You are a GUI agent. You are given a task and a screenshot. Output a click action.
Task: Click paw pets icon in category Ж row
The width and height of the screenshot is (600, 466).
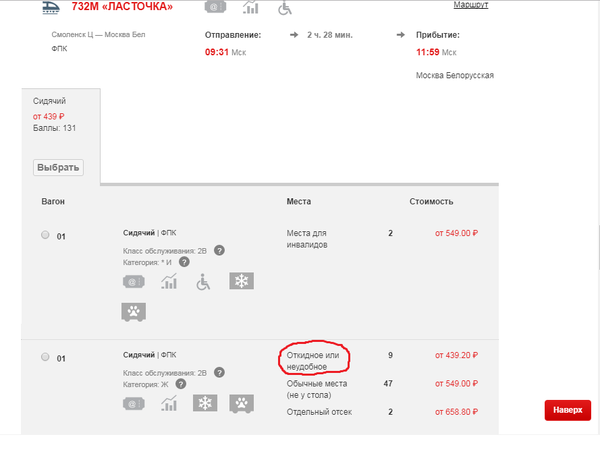point(241,404)
